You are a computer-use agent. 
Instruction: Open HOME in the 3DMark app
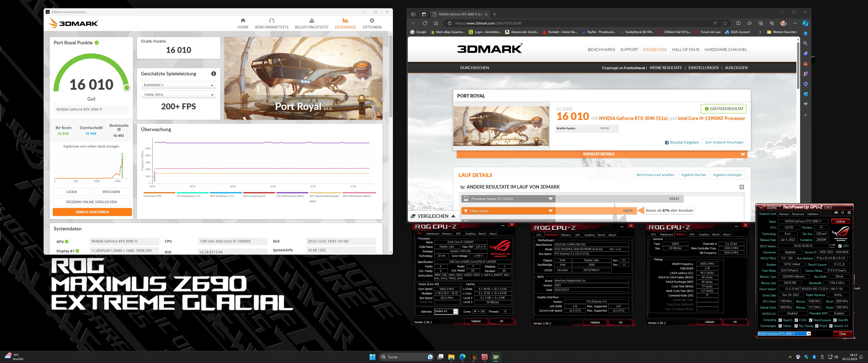tap(243, 24)
